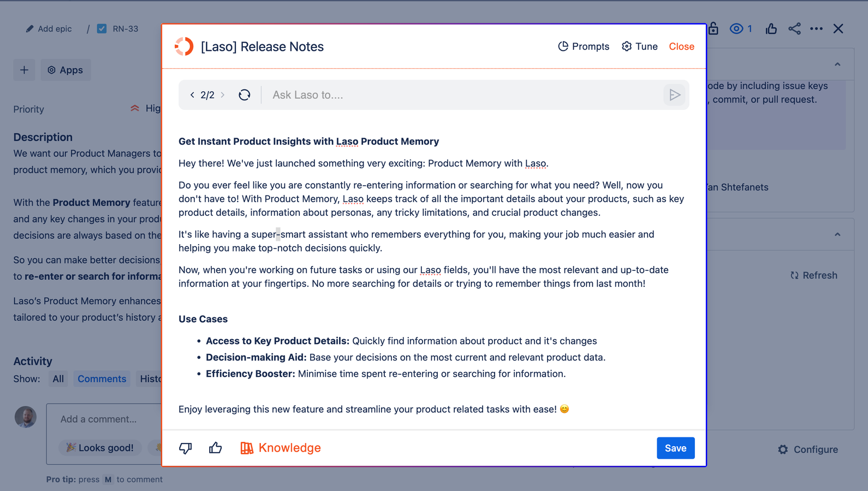Regenerate the release notes
868x491 pixels.
[245, 95]
